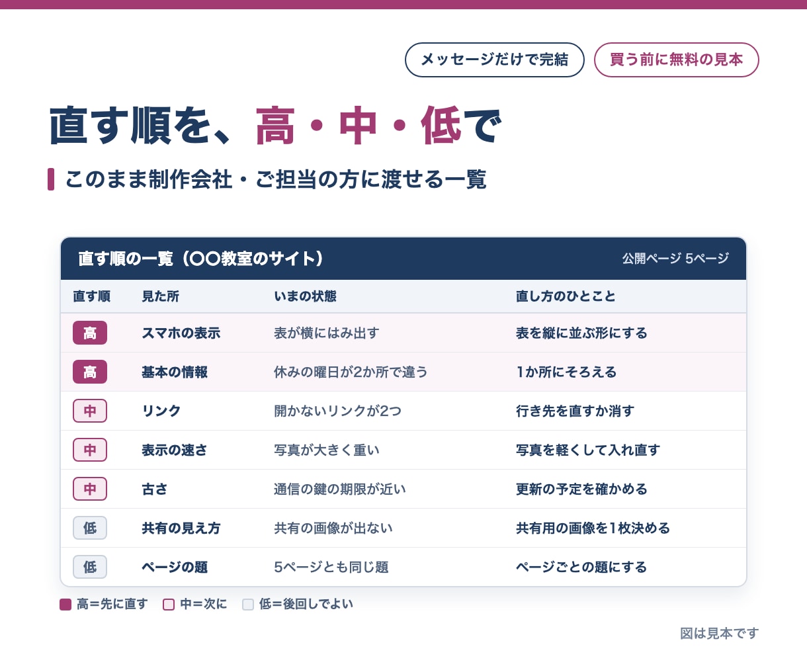Click the legend text 低＝後回しでよい
The image size is (807, 672).
306,604
